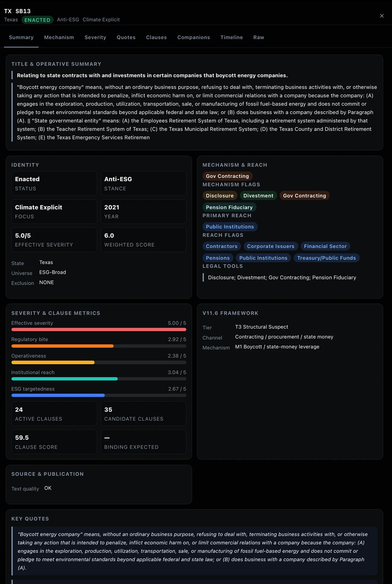
Task: Click the 'OK' text quality value
Action: [x=48, y=488]
